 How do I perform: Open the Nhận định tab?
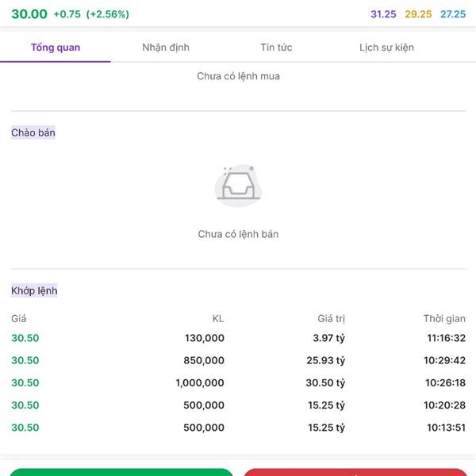tap(166, 48)
